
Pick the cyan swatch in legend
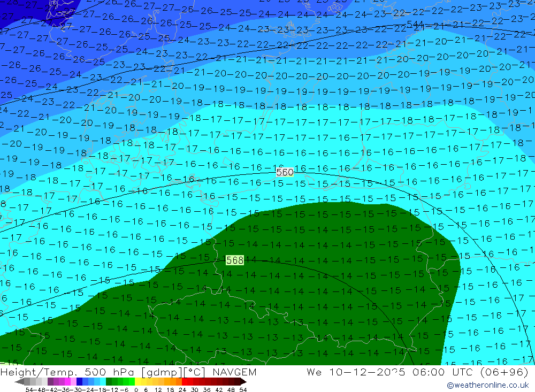coord(103,382)
